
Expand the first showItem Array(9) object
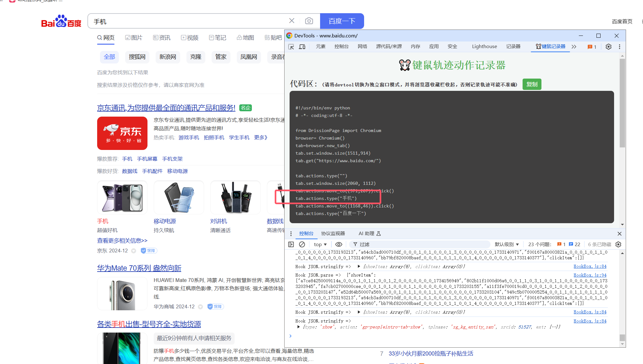[x=359, y=266]
